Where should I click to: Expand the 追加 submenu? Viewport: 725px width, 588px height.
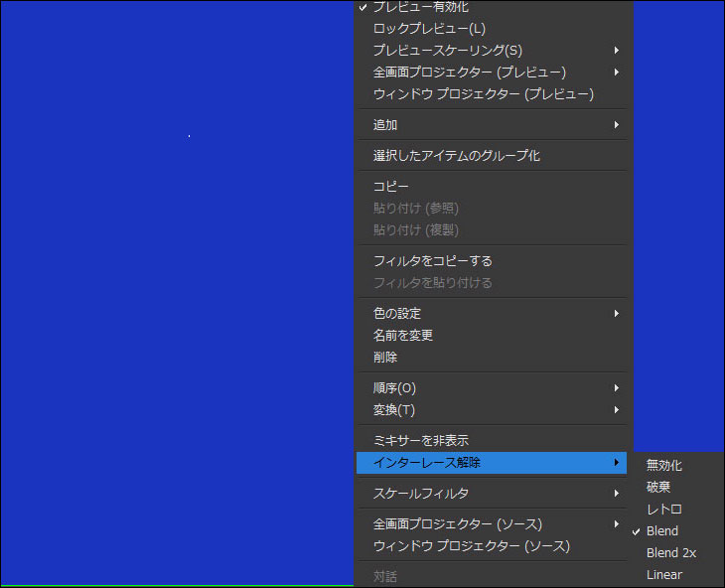(x=385, y=125)
